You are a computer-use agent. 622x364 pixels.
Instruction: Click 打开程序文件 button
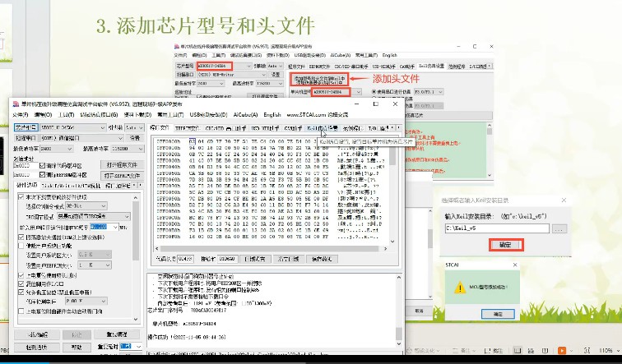(122, 165)
